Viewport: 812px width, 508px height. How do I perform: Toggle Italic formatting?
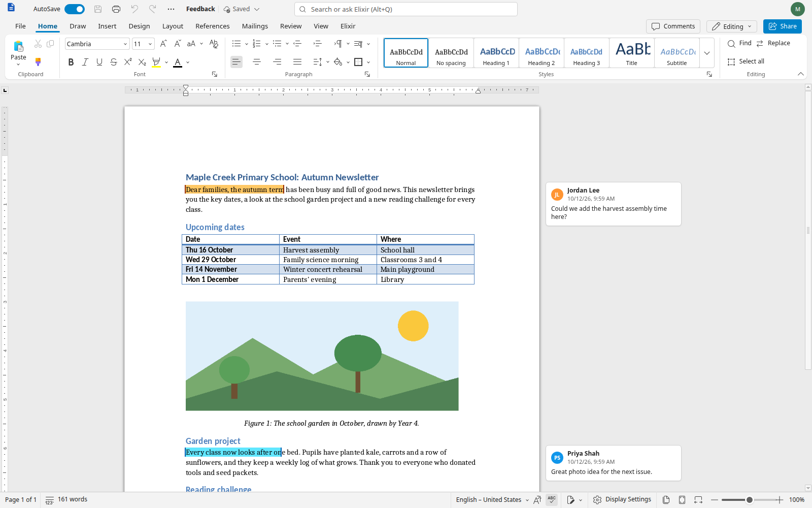tap(85, 62)
